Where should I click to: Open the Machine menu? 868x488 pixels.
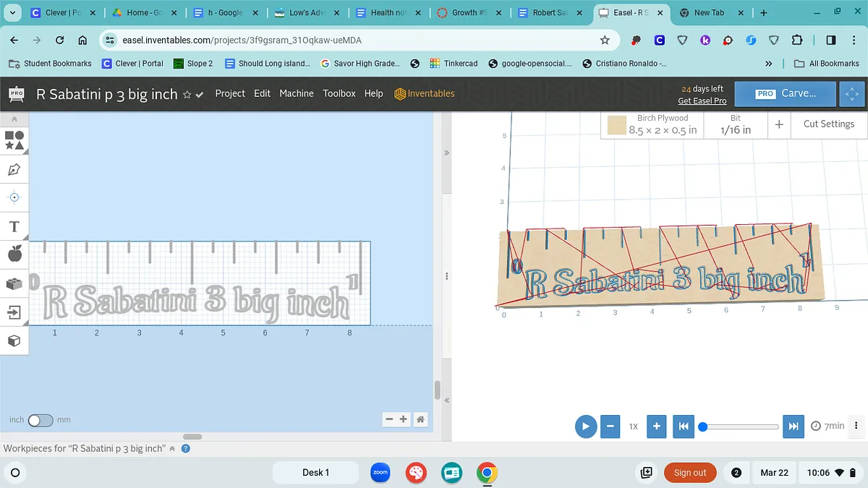(297, 93)
